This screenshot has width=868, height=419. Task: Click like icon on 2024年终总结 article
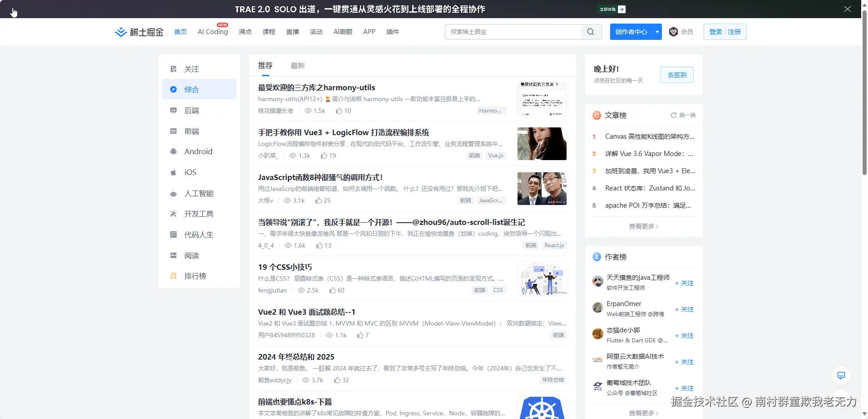coord(337,380)
